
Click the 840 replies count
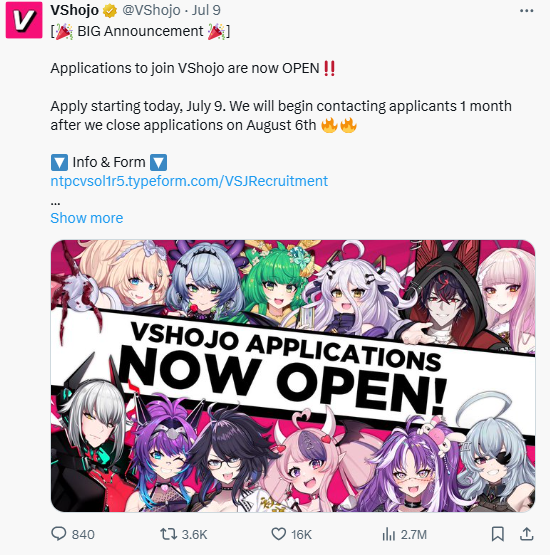(83, 534)
